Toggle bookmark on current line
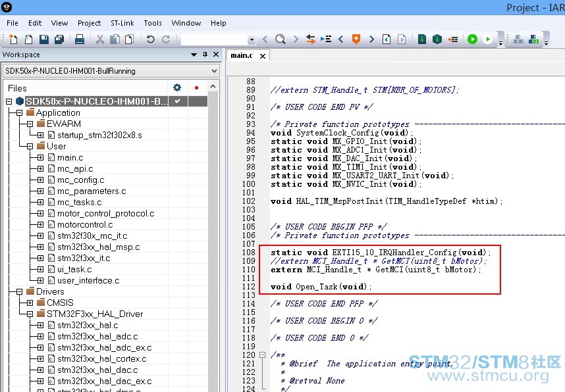The width and height of the screenshot is (565, 392). [x=356, y=39]
